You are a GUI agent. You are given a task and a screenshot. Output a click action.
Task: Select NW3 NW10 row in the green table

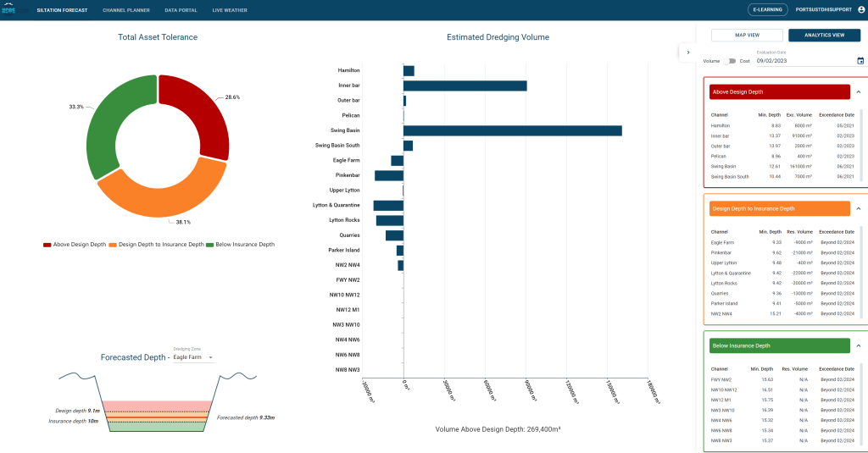782,411
